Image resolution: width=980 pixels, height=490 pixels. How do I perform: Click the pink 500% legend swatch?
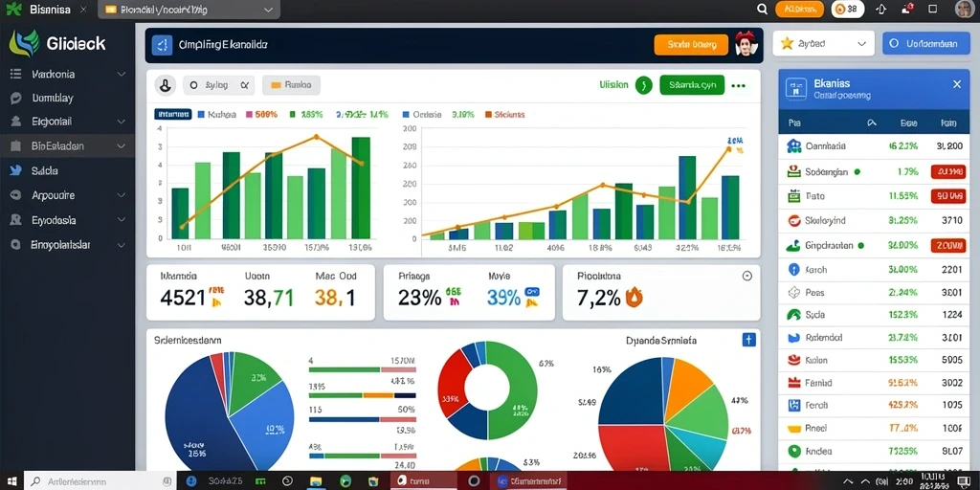pos(249,115)
